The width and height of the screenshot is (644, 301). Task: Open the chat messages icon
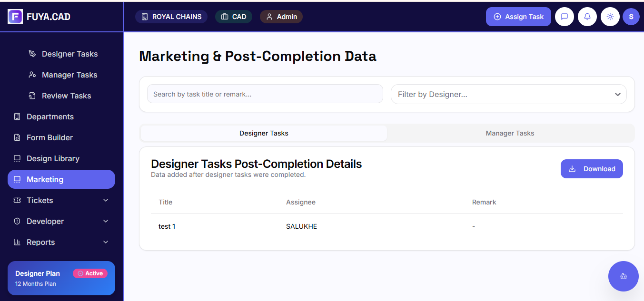[565, 17]
